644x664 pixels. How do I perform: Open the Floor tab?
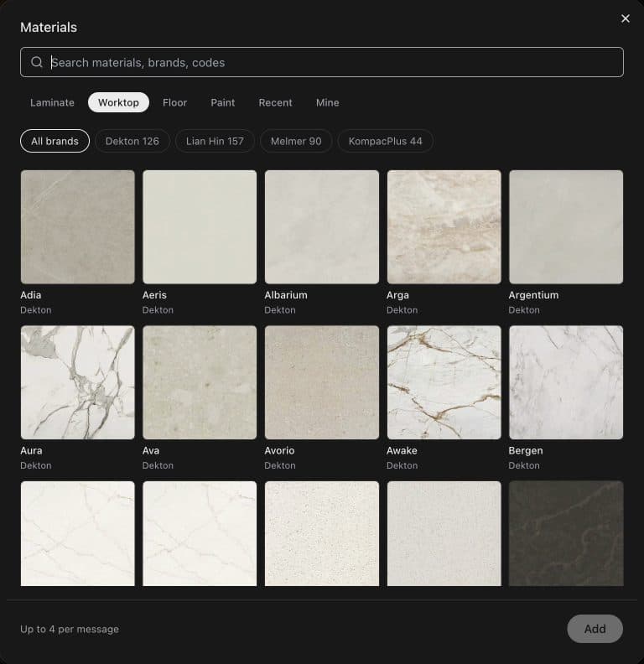pyautogui.click(x=174, y=102)
